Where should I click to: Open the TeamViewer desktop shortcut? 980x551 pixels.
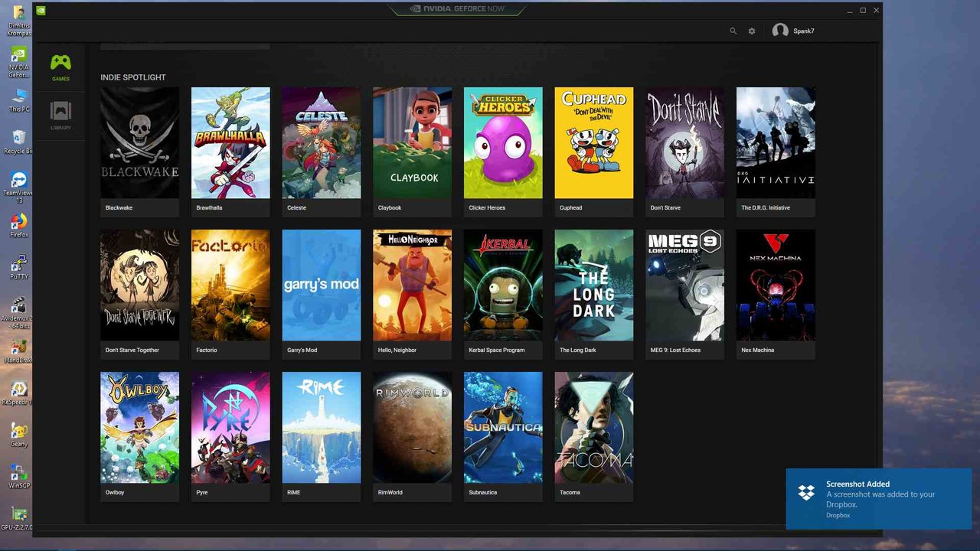click(18, 187)
